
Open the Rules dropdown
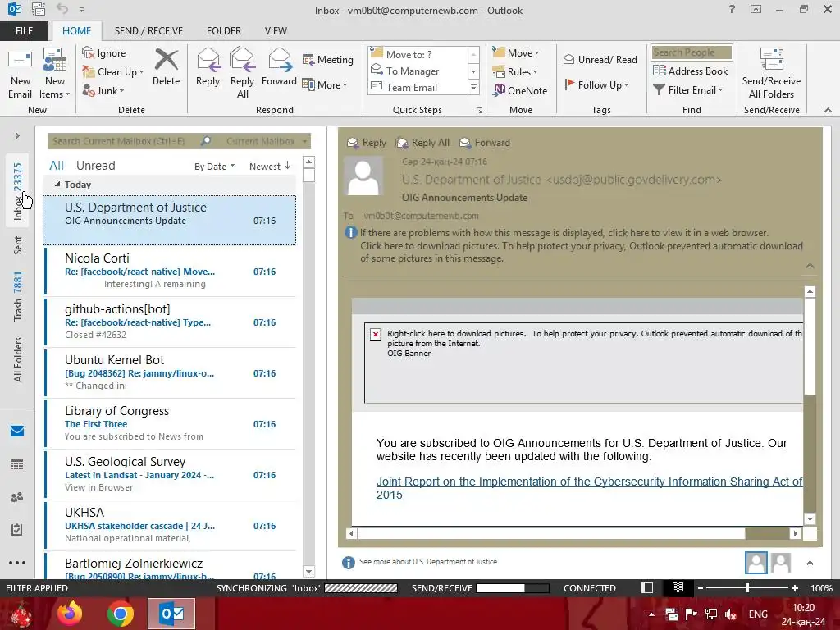[515, 72]
